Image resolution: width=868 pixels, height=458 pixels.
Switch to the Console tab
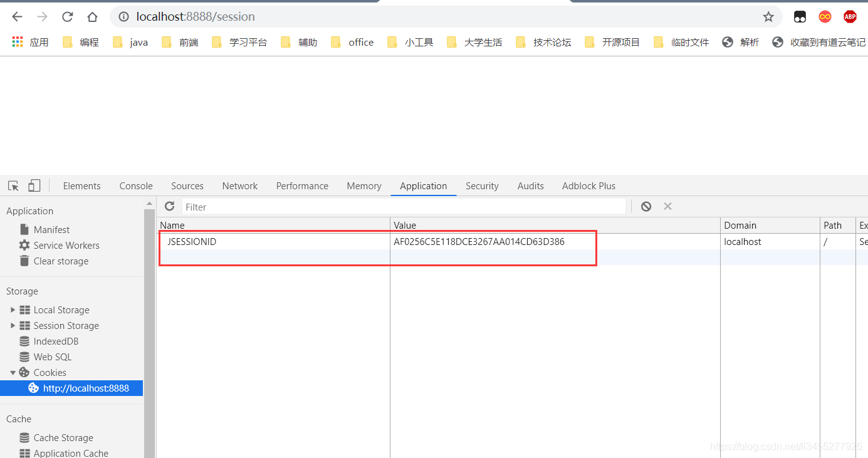(x=136, y=186)
